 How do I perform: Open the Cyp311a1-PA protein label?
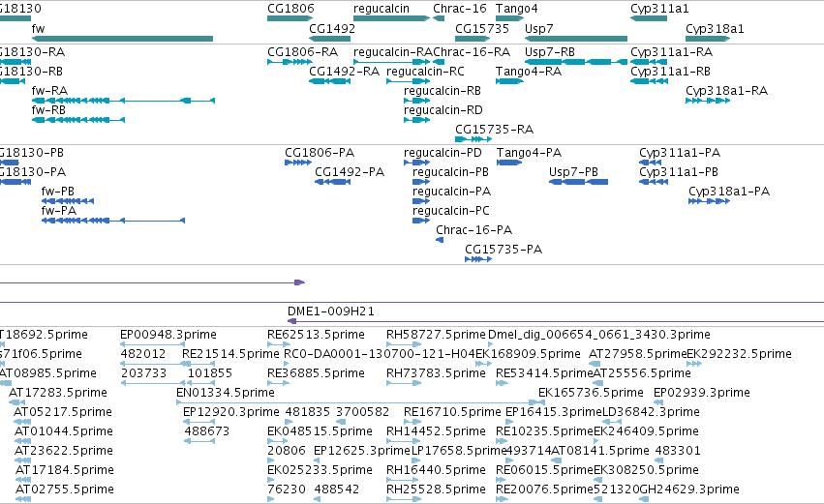point(680,153)
